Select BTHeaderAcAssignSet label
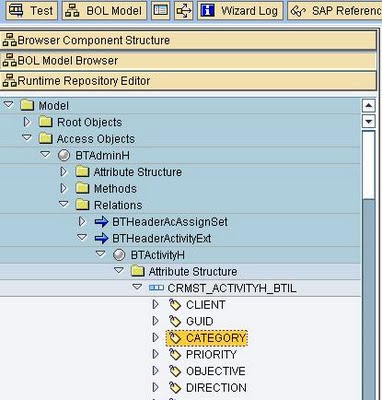382x400 pixels. (170, 222)
